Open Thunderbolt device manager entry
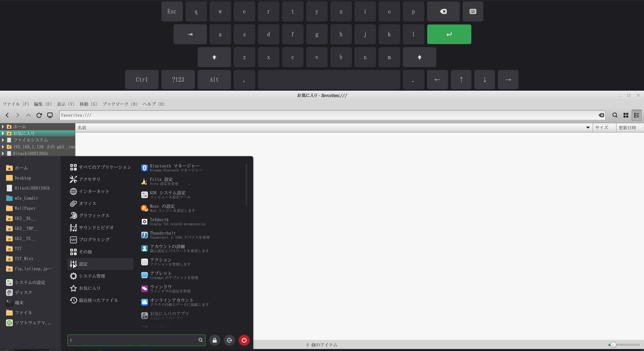This screenshot has height=351, width=644. (174, 235)
